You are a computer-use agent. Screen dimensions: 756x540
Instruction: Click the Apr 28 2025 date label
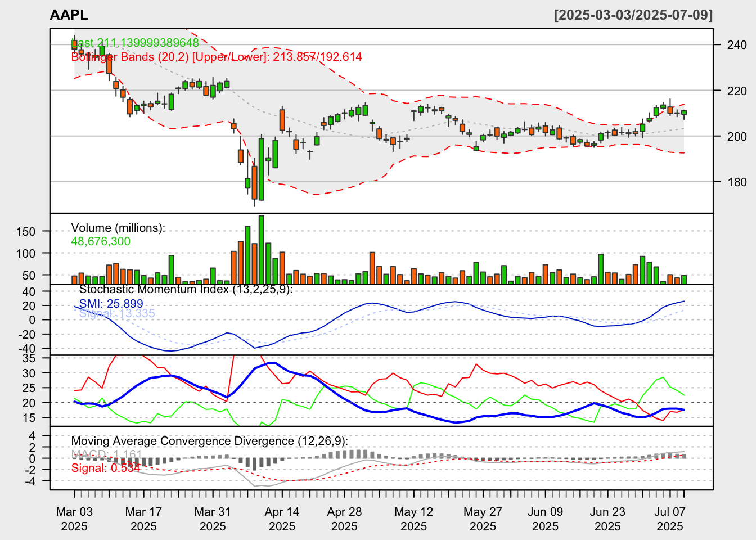344,519
